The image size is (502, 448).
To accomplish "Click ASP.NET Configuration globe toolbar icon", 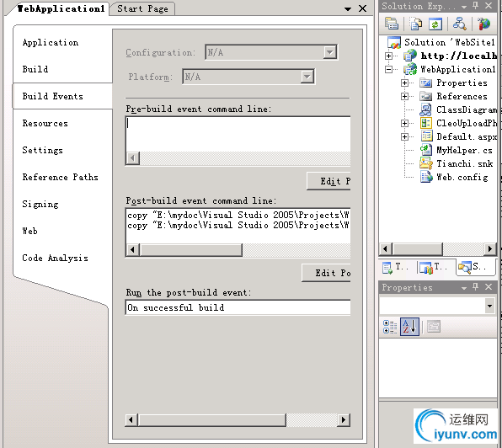I will click(x=483, y=24).
